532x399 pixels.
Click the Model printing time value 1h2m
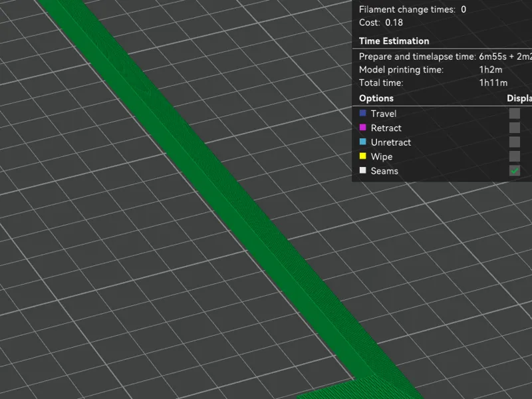pos(491,70)
